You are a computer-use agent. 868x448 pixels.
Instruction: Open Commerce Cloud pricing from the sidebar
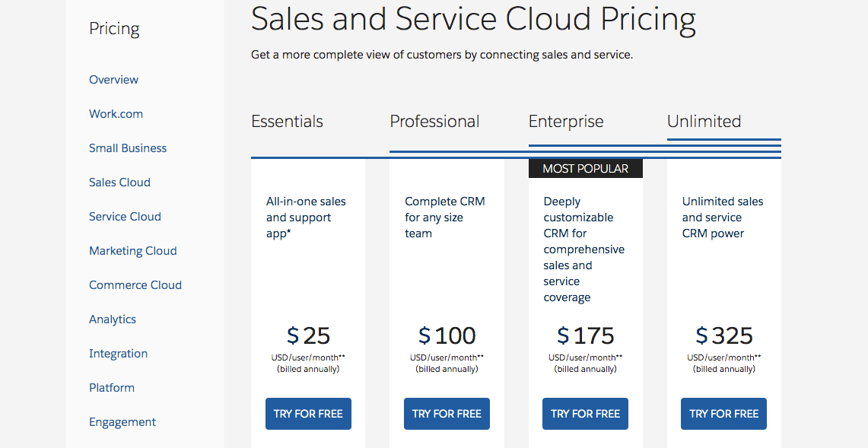tap(135, 285)
